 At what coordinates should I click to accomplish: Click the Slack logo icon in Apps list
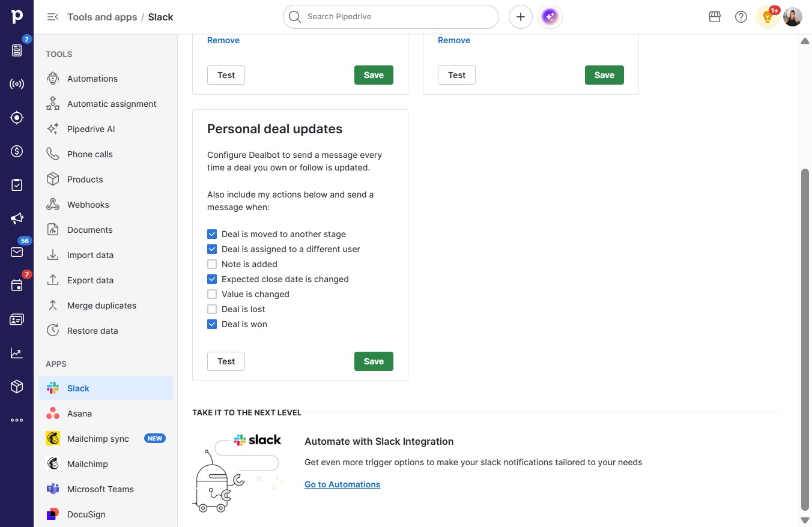coord(53,388)
